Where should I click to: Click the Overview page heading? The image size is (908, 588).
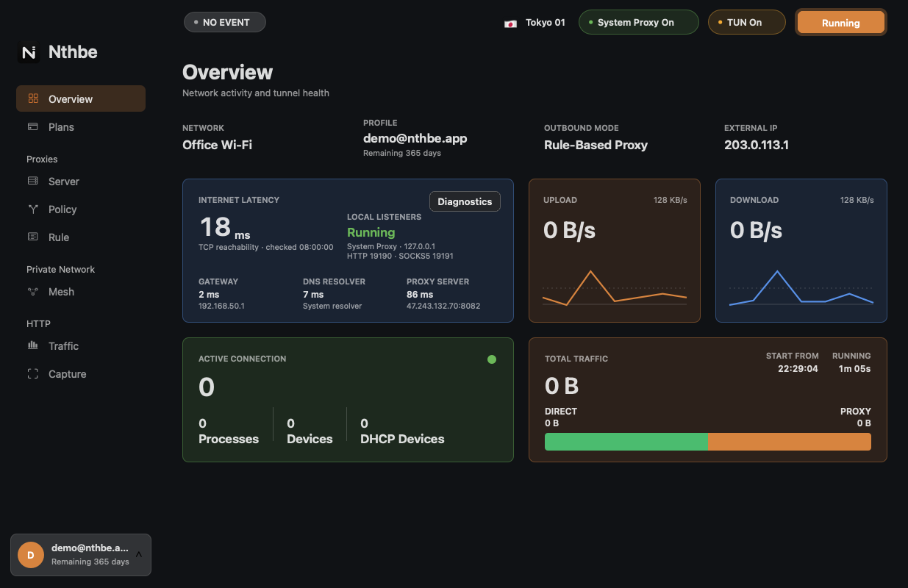tap(228, 72)
